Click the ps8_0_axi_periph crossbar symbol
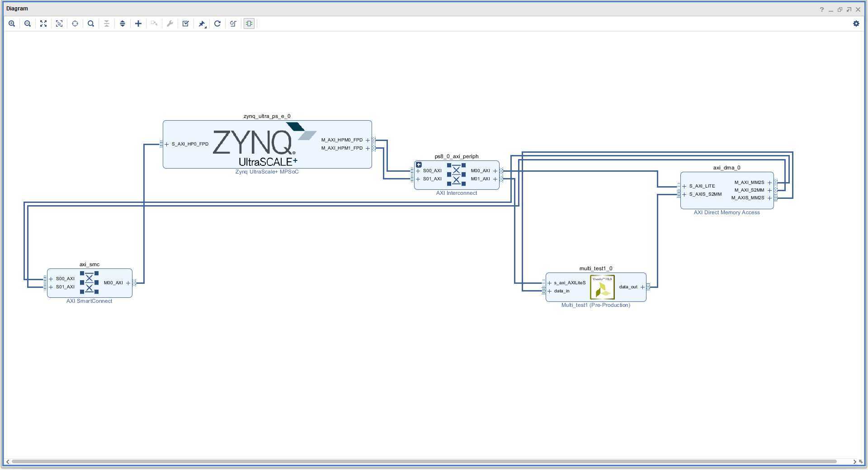The height and width of the screenshot is (470, 868). pyautogui.click(x=456, y=174)
